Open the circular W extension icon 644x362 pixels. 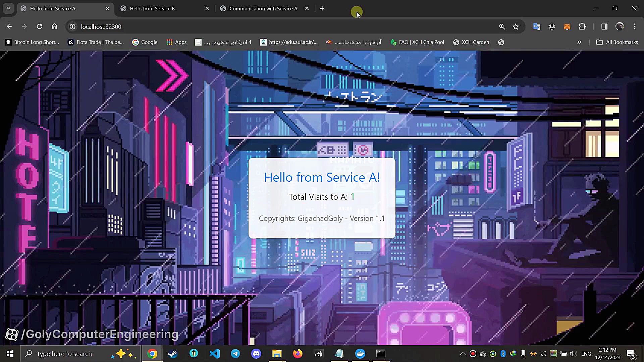[x=552, y=26]
